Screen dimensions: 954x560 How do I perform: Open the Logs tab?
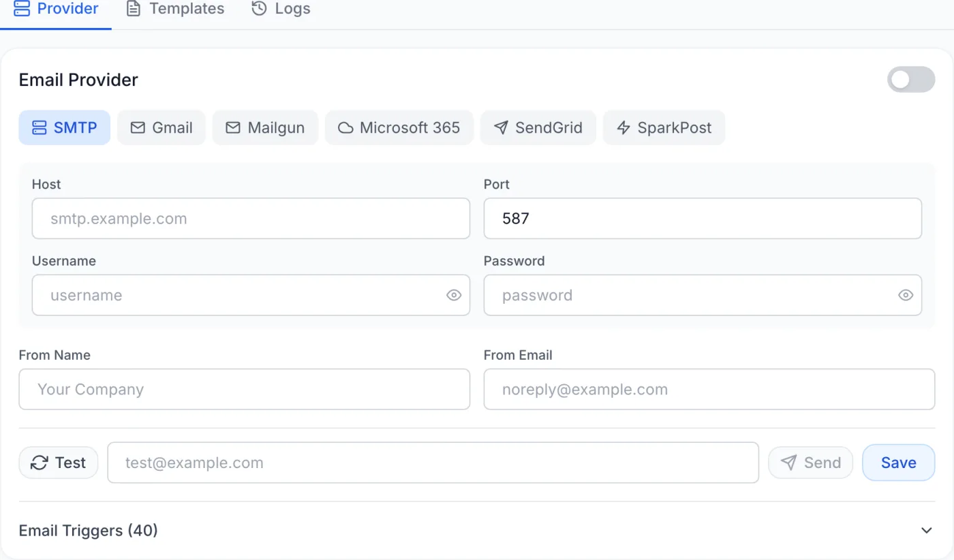tap(281, 10)
